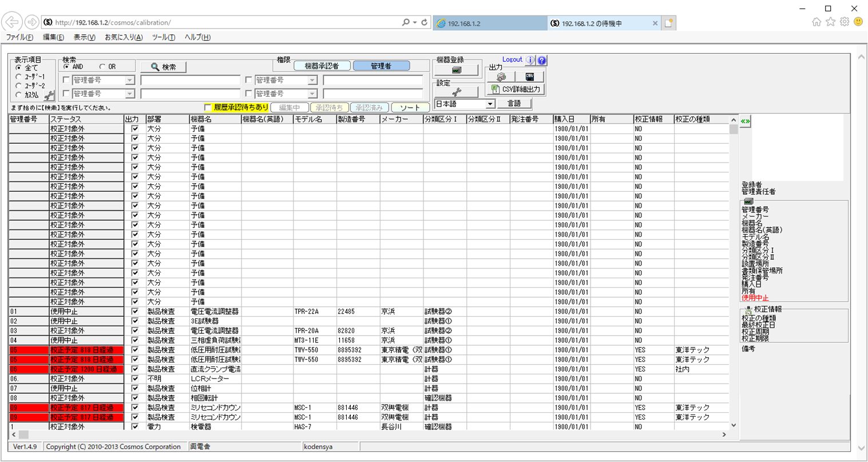Click the address bar search magnifier icon

(406, 22)
